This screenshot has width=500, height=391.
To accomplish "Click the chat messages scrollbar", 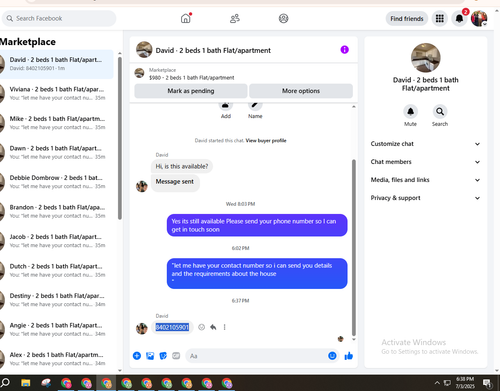I will [x=354, y=247].
